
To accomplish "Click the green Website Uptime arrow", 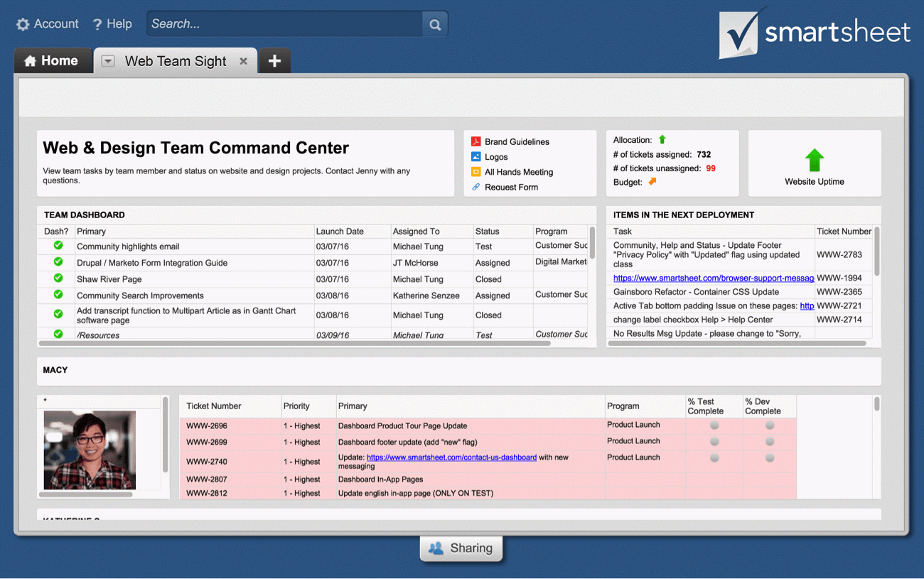I will click(x=814, y=160).
